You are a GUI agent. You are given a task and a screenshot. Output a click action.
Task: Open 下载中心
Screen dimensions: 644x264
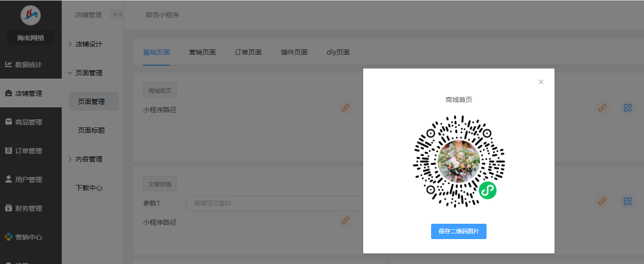point(89,188)
